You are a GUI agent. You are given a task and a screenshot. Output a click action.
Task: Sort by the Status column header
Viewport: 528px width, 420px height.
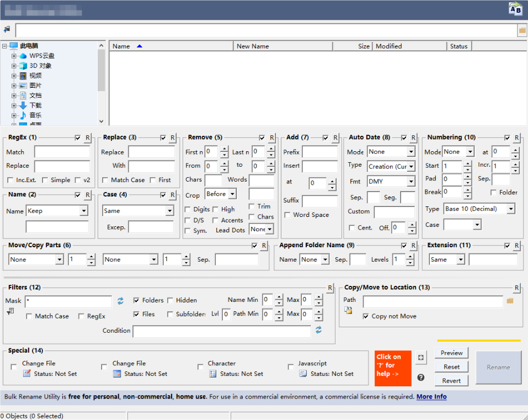pyautogui.click(x=459, y=46)
